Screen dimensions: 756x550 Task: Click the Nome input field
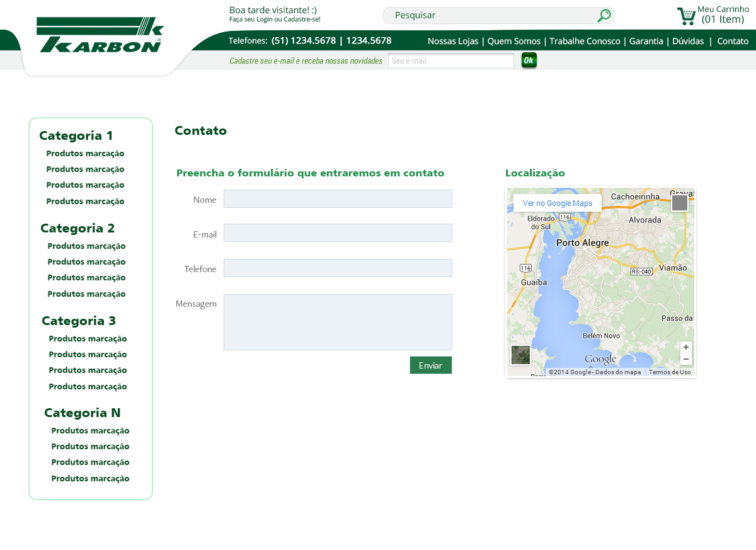coord(338,199)
